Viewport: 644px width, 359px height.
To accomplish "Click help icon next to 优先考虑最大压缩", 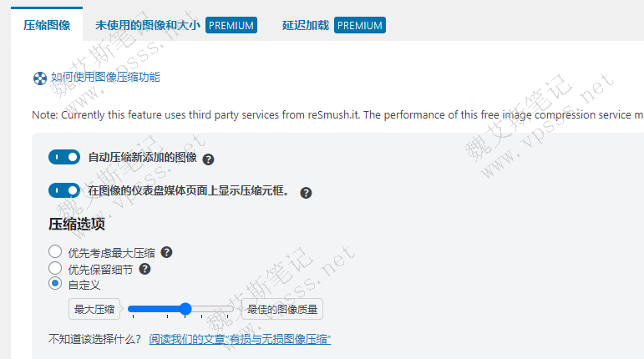I will (166, 252).
